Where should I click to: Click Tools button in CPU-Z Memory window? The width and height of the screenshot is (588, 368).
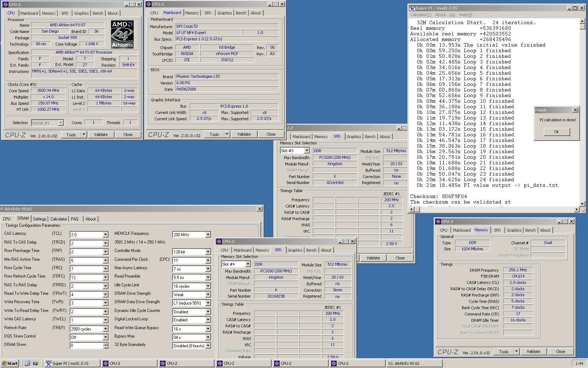[x=504, y=352]
